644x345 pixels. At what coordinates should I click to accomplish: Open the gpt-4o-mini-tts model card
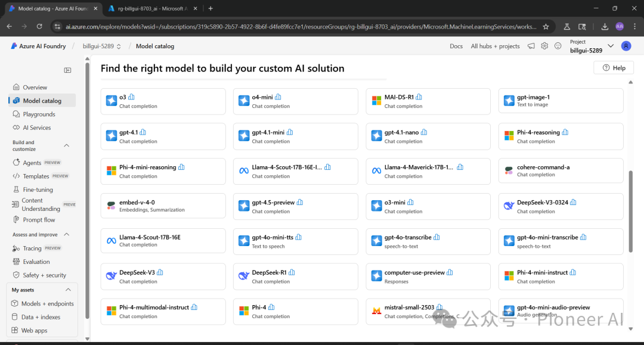tap(295, 241)
